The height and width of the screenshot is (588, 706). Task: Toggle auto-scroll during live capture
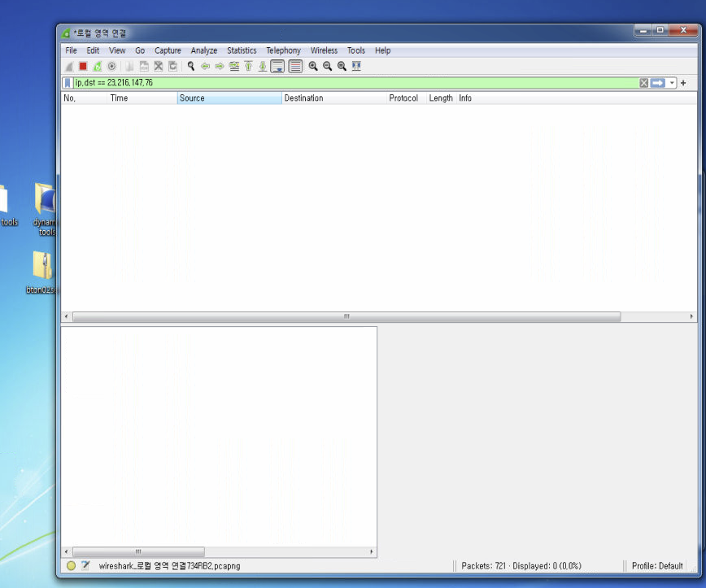point(277,67)
